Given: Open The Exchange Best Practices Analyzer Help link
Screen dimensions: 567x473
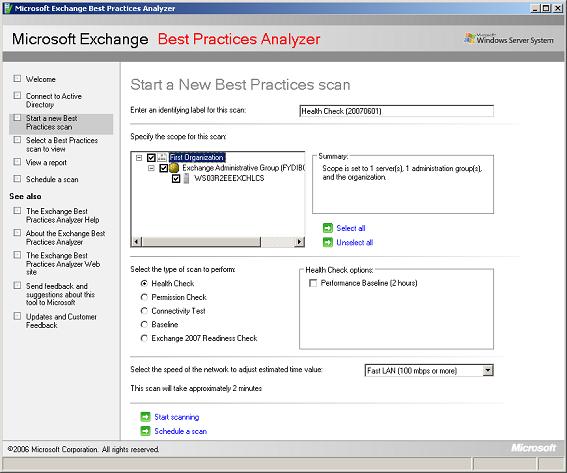Looking at the screenshot, I should tap(62, 216).
